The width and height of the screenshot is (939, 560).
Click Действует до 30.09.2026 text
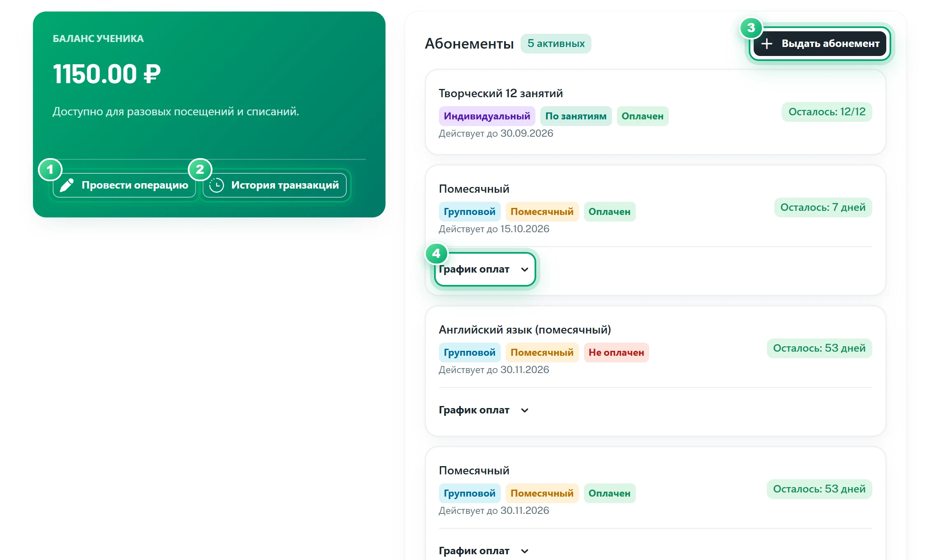pos(496,133)
